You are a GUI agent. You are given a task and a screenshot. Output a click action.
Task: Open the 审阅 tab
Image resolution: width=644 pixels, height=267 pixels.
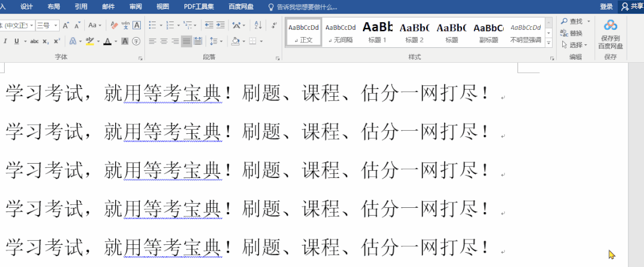point(135,7)
